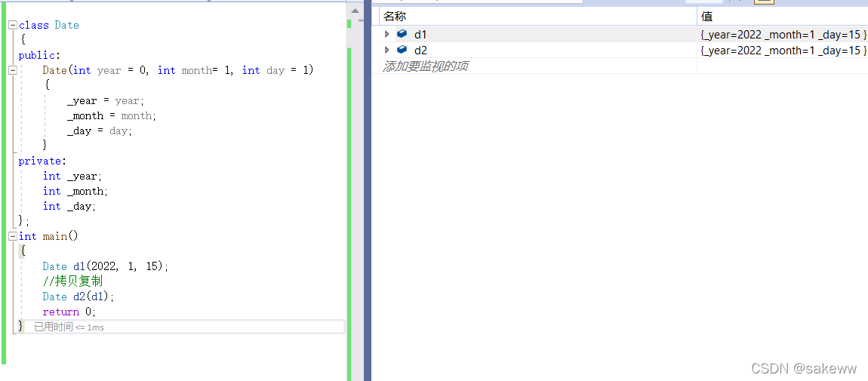Click the '_month = month;' assignment line
Image resolution: width=868 pixels, height=381 pixels.
(x=112, y=115)
